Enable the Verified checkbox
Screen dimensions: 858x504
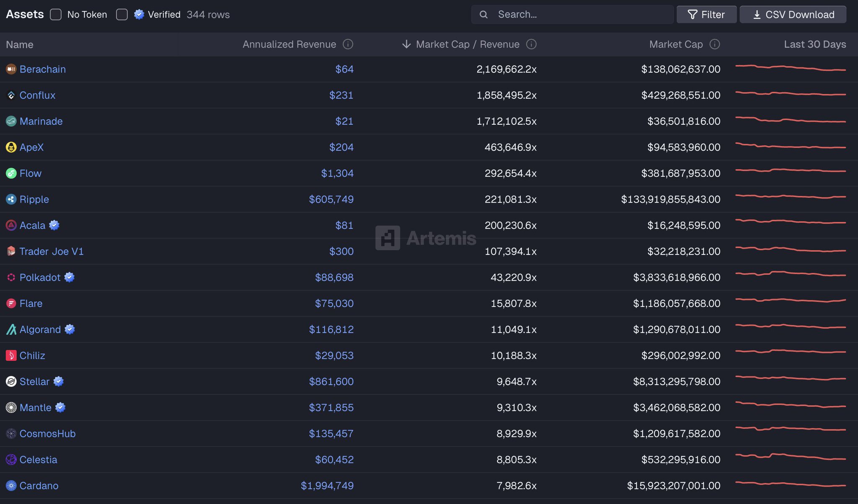coord(122,15)
